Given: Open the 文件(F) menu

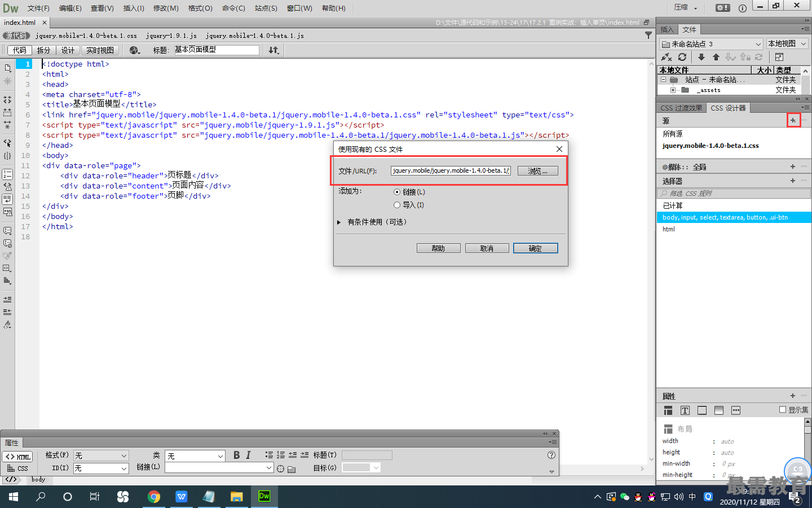Looking at the screenshot, I should [38, 8].
